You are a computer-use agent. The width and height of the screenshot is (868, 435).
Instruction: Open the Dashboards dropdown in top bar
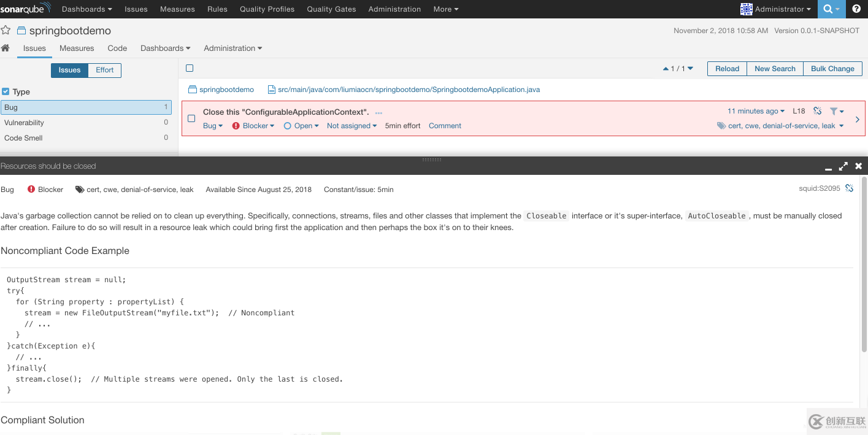click(87, 9)
